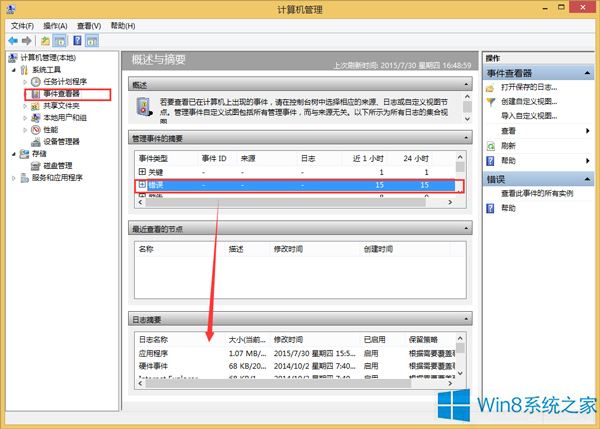Click the 创建自定义视图 filter icon

490,102
